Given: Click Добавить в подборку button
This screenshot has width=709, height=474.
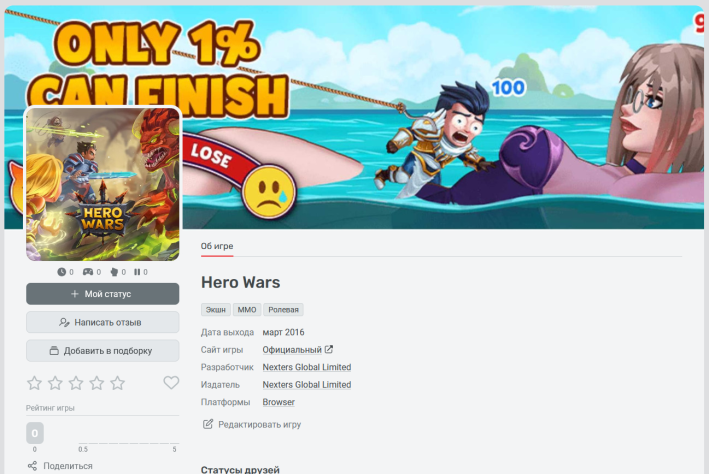Looking at the screenshot, I should pos(103,351).
